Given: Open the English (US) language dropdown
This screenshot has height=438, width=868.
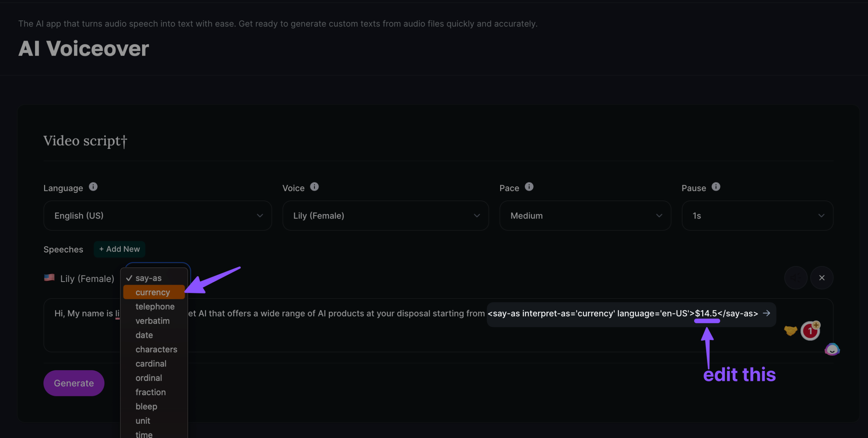Looking at the screenshot, I should coord(158,216).
